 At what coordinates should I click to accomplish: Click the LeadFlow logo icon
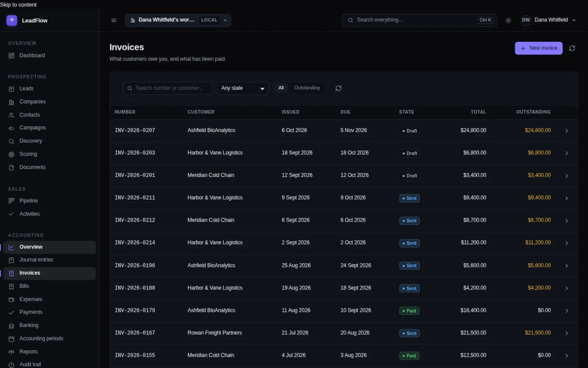(12, 20)
